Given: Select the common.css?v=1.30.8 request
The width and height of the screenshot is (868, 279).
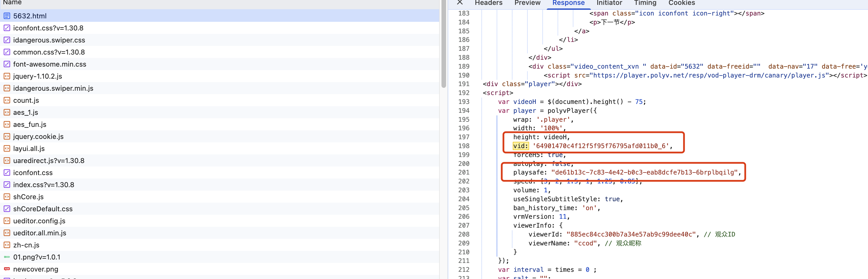Looking at the screenshot, I should tap(220, 52).
